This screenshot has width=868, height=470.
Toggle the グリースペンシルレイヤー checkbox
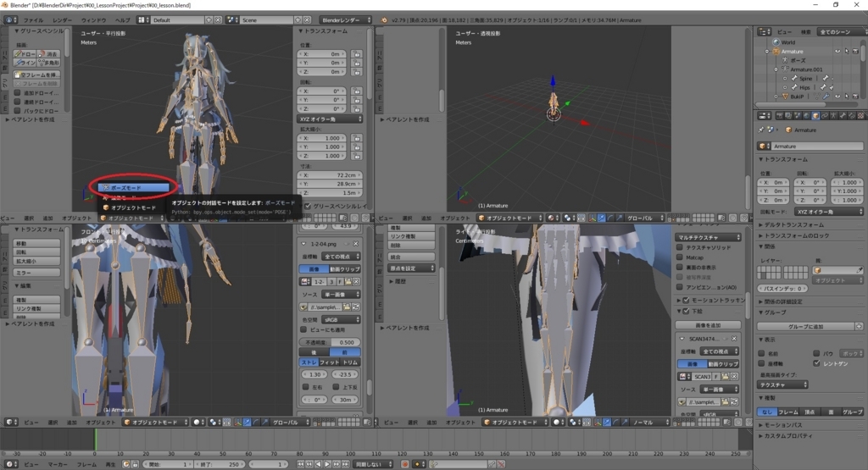(x=308, y=206)
